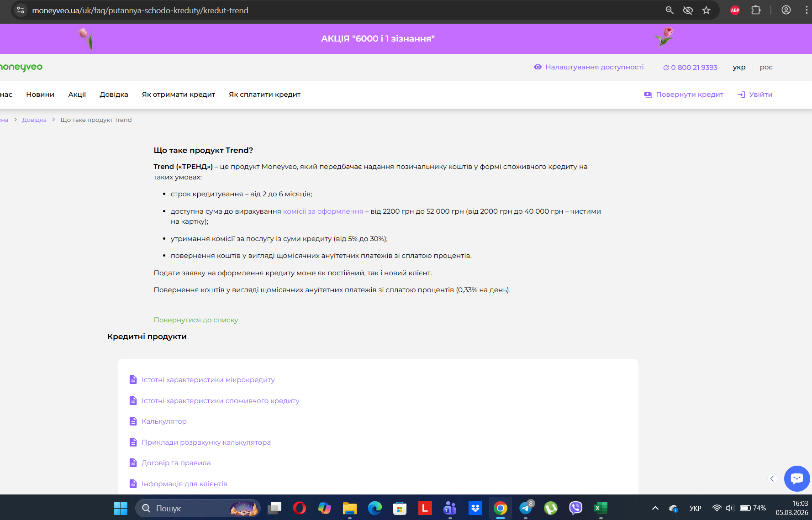Collapse the chat widget with the chevron arrow
812x520 pixels.
(x=772, y=478)
